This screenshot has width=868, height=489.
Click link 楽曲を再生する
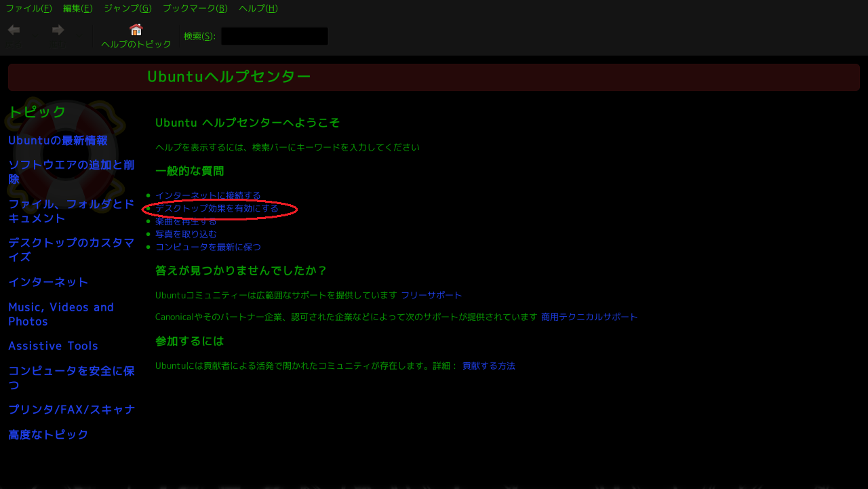tap(186, 221)
